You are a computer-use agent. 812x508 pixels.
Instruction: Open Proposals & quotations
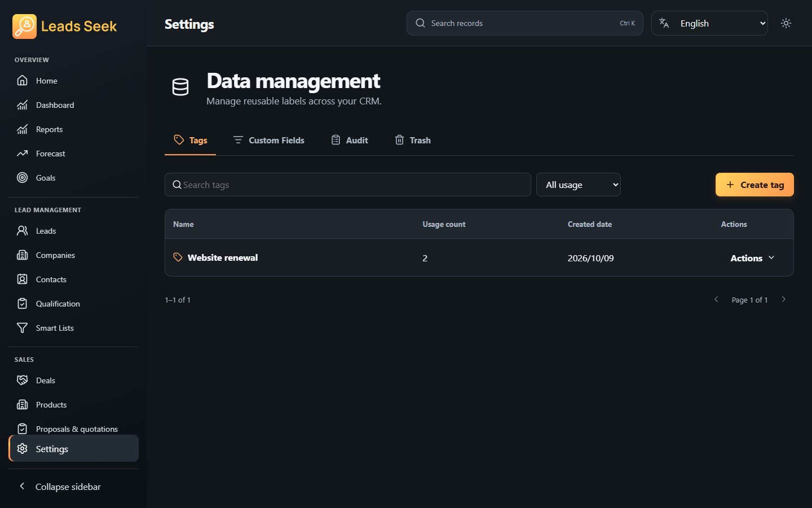click(73, 429)
